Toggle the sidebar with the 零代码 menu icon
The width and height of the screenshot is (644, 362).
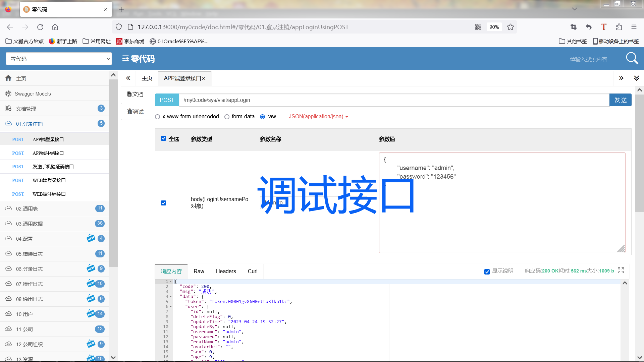pyautogui.click(x=125, y=59)
